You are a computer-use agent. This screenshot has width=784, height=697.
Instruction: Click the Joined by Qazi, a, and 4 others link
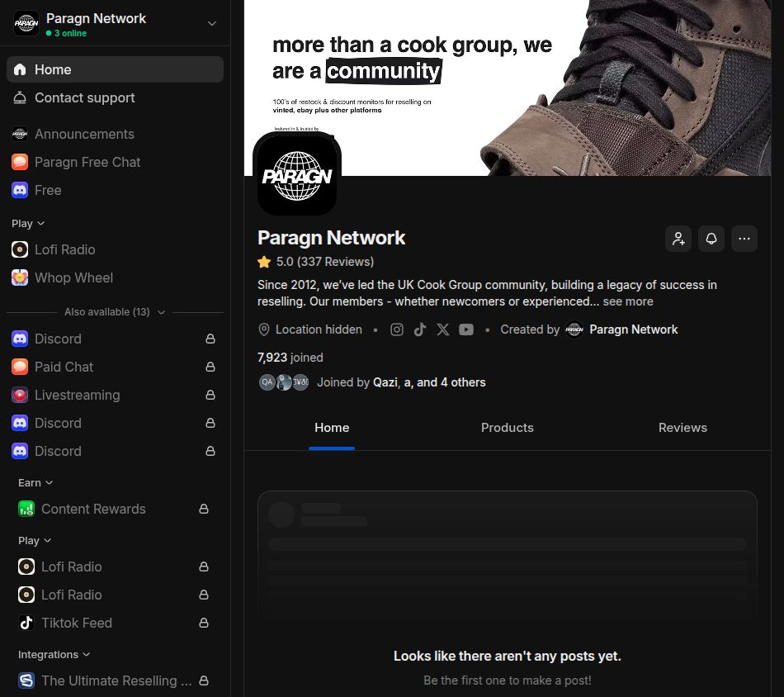[402, 382]
